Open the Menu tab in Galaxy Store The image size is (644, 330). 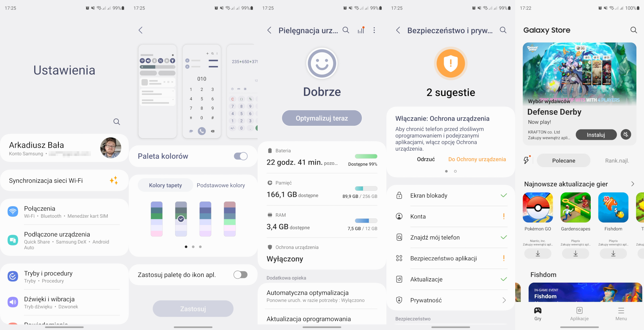pos(621,314)
